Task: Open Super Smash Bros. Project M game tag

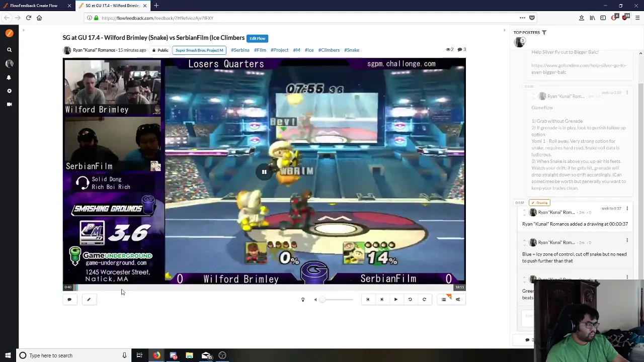Action: coord(199,50)
